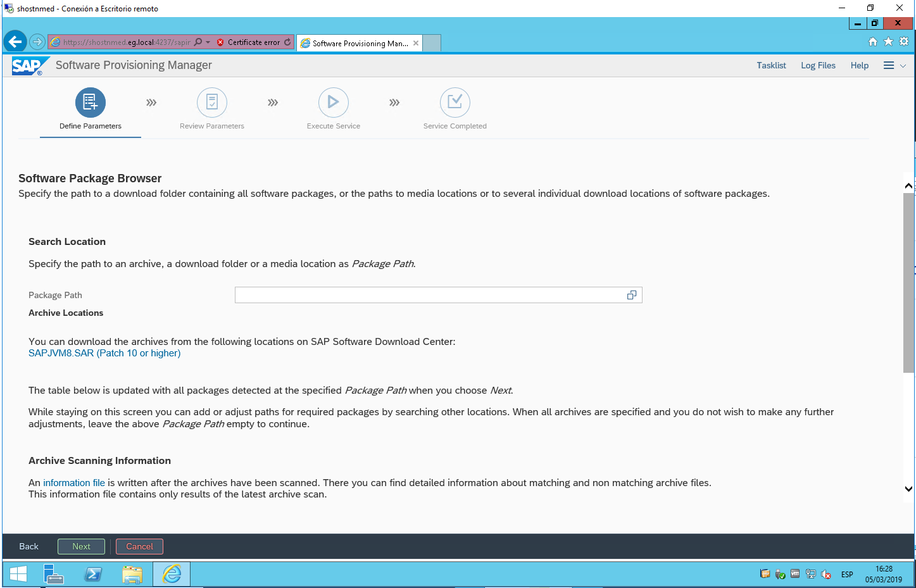Viewport: 916px width, 588px height.
Task: Click the vertical scrollbar thumb
Action: point(908,282)
